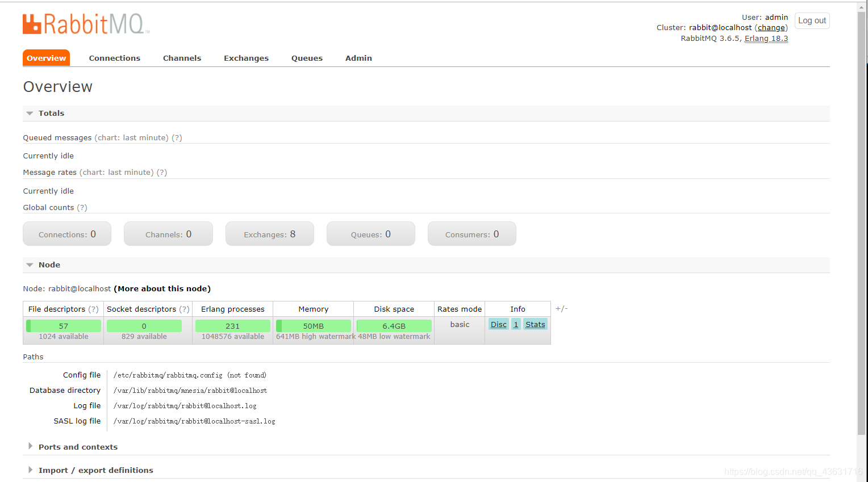Viewport: 868px width, 482px height.
Task: Click the User: admin text
Action: click(765, 17)
